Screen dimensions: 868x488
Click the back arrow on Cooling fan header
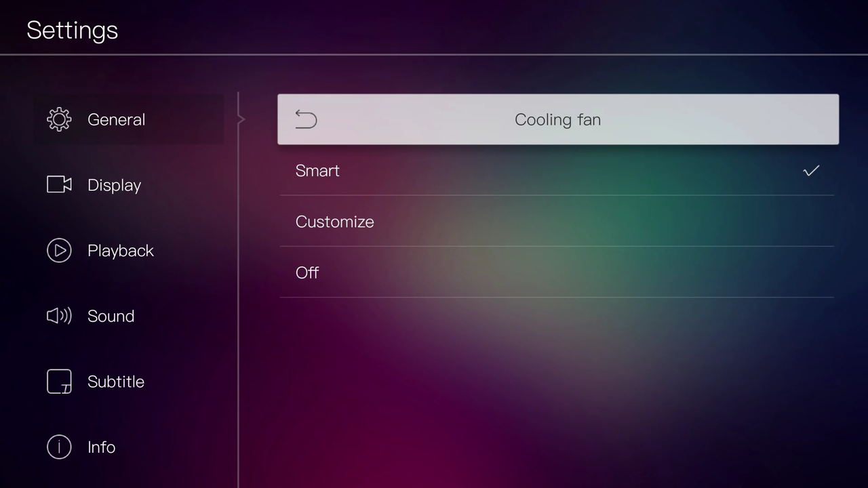click(x=306, y=119)
